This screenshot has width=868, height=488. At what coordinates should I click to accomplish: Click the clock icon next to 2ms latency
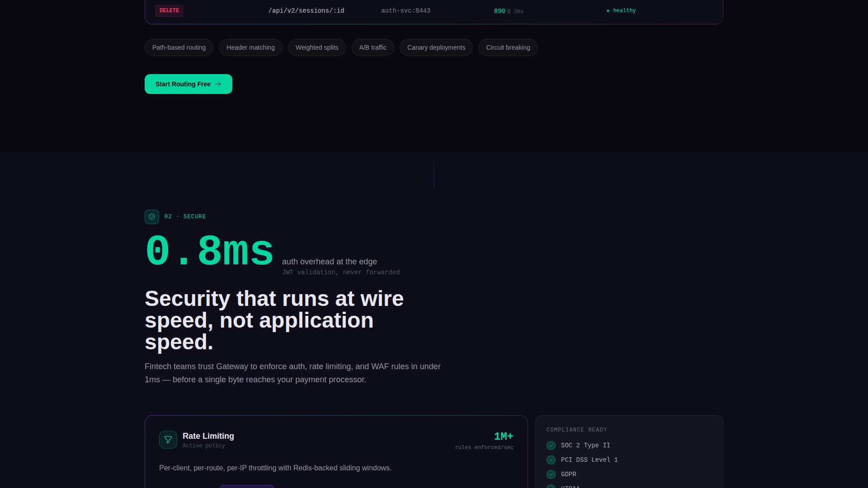[508, 11]
